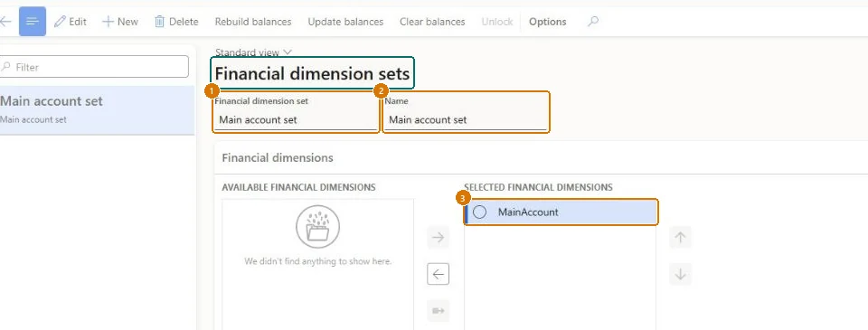Click the move up arrow button
Screen dimensions: 868x330
(680, 238)
